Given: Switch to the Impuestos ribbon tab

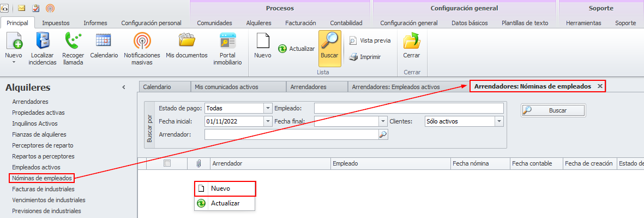Looking at the screenshot, I should 56,23.
